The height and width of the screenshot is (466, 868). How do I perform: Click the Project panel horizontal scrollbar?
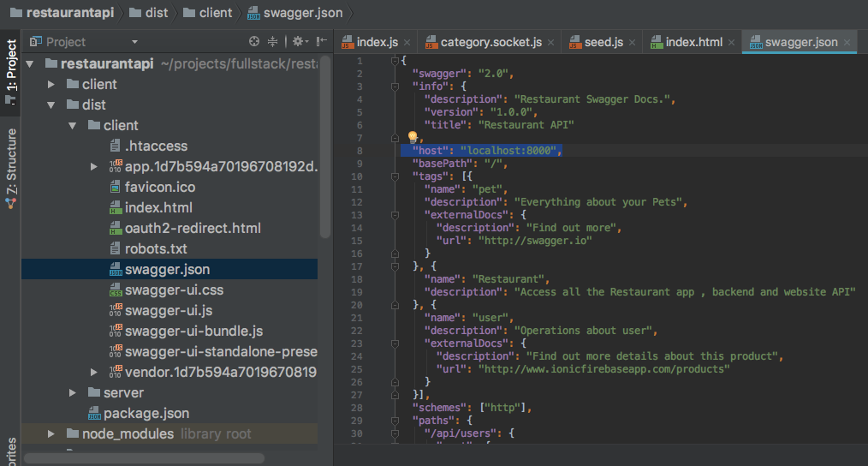coord(144,458)
